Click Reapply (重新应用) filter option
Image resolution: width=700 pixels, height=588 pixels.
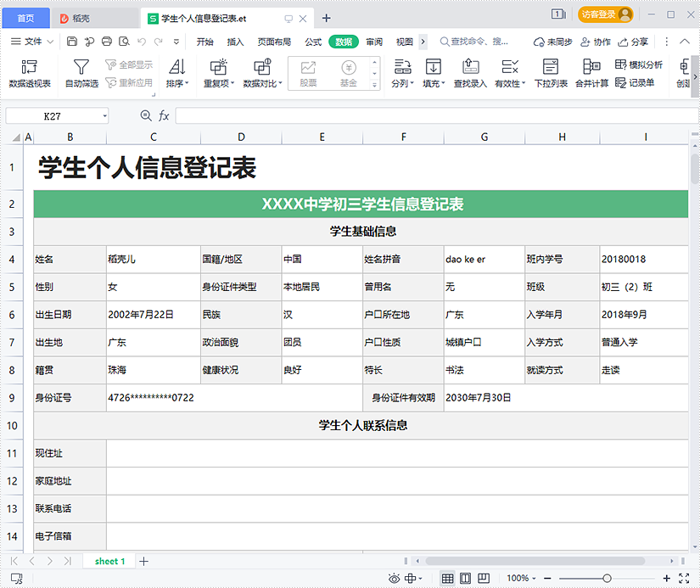[130, 82]
